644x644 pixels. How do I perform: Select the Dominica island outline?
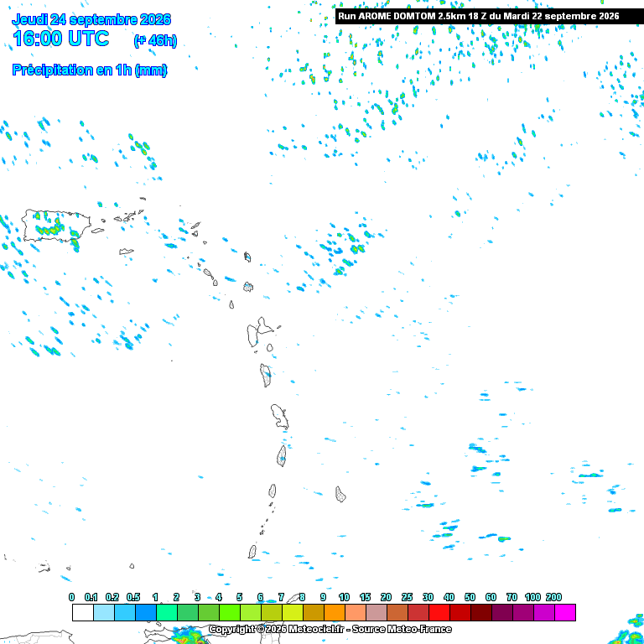(266, 375)
